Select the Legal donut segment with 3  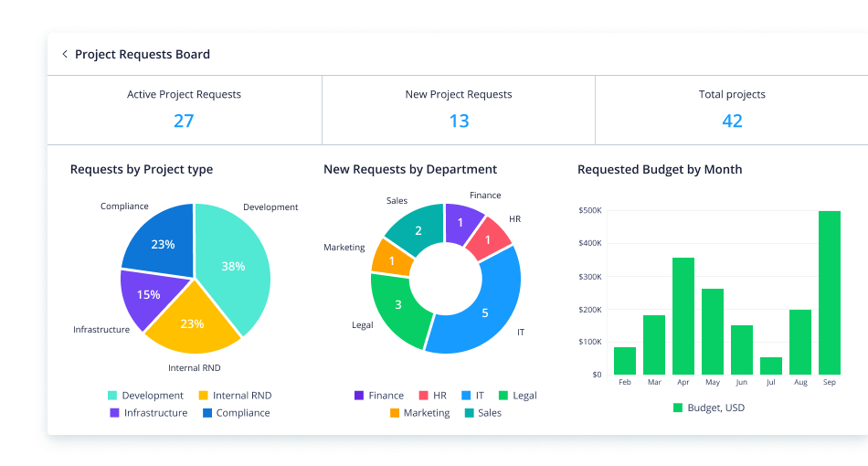tap(397, 305)
